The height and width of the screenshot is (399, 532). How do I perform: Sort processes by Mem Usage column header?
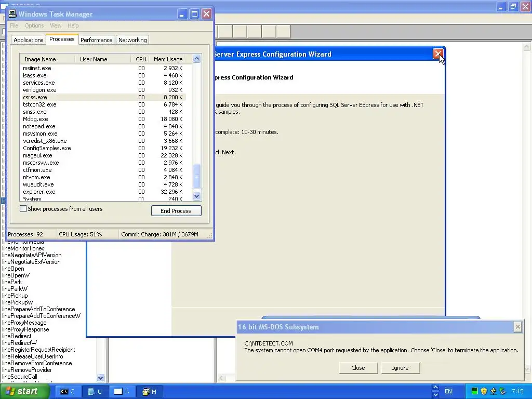[168, 59]
